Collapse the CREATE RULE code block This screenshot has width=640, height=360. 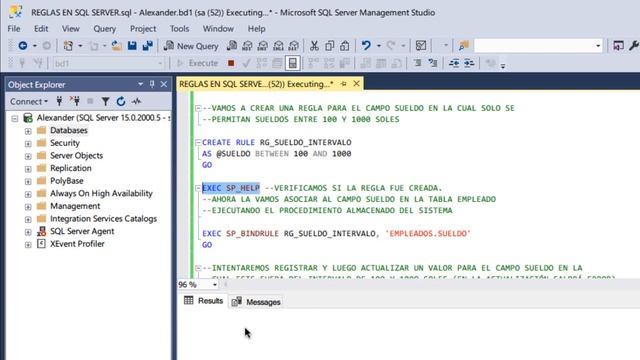click(x=198, y=142)
